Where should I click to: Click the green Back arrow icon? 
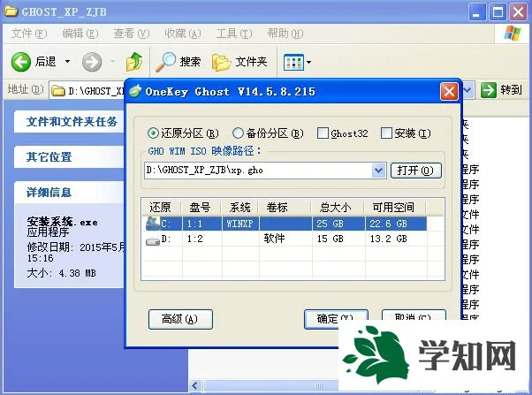click(20, 62)
